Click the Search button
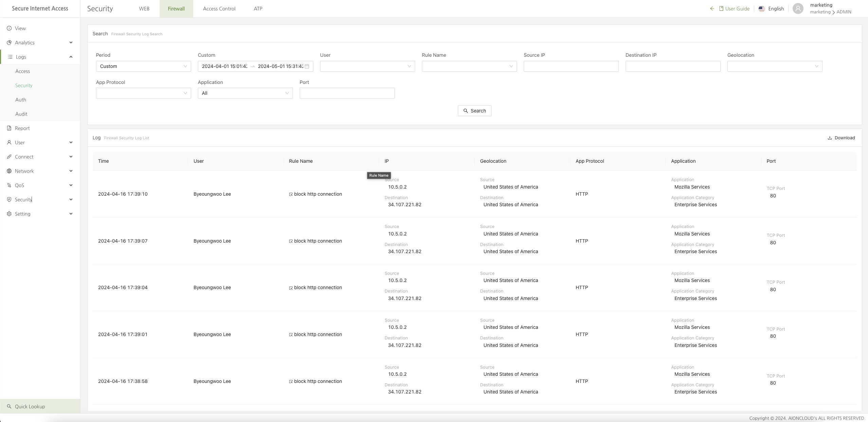The height and width of the screenshot is (422, 868). [474, 111]
